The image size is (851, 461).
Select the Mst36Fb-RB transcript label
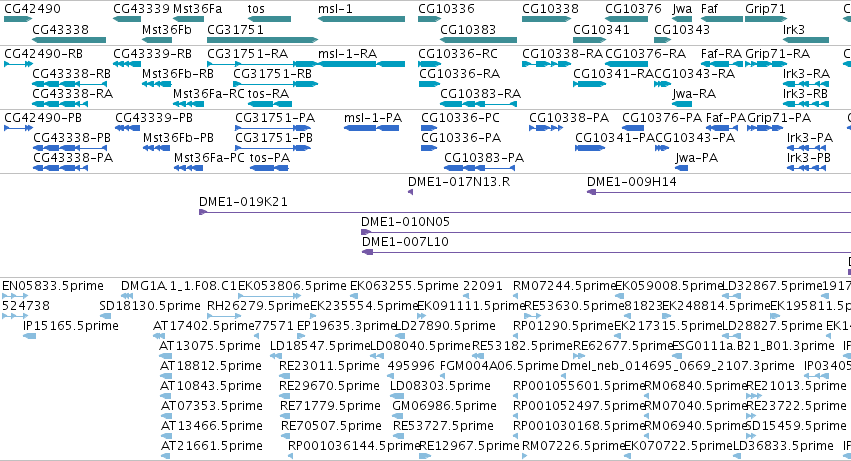[x=178, y=74]
